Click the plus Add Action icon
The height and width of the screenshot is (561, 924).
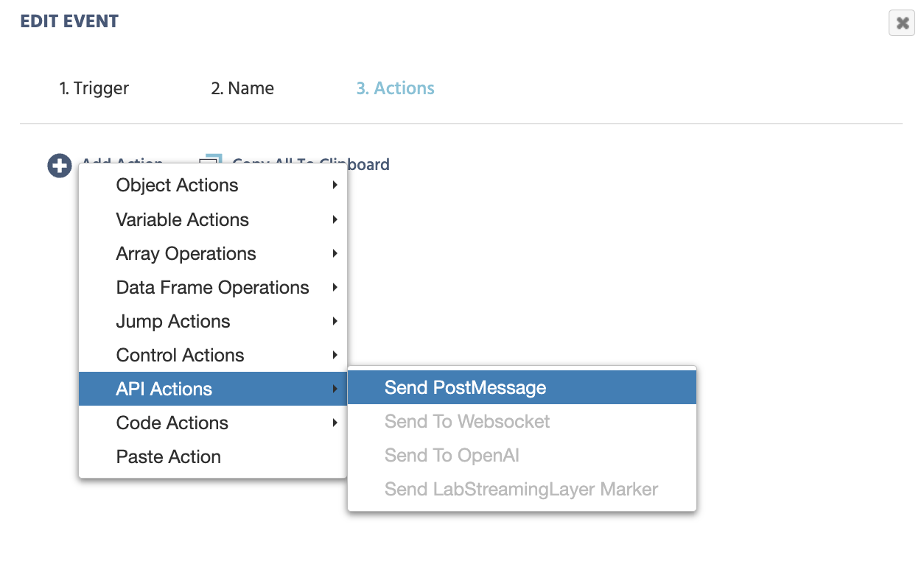[60, 166]
